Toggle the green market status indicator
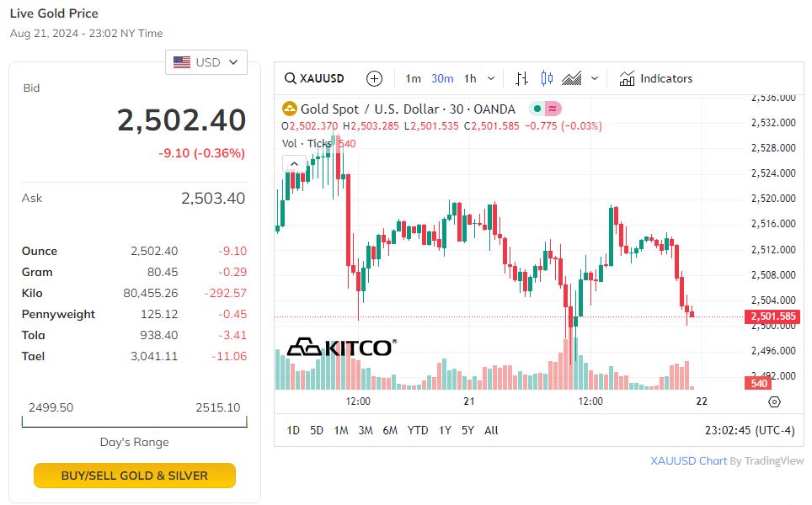 (x=537, y=109)
